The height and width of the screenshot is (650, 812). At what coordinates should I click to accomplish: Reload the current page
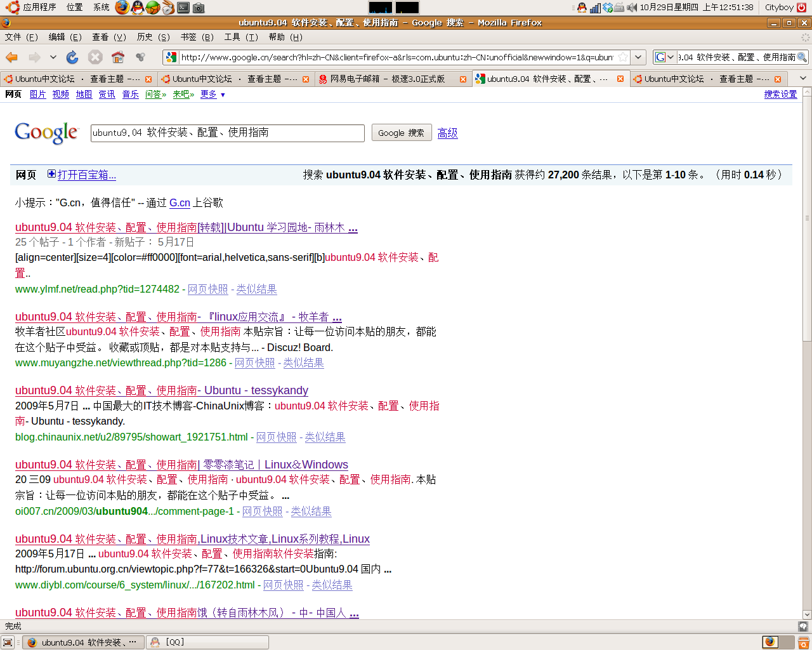(x=72, y=57)
